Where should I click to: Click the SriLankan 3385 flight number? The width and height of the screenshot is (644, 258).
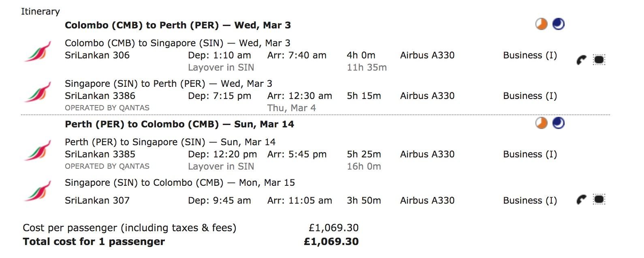100,154
